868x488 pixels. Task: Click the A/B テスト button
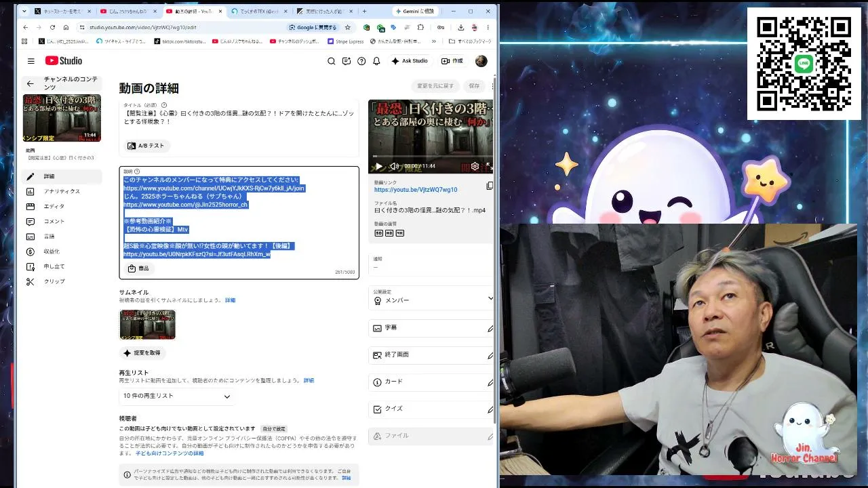coord(146,146)
